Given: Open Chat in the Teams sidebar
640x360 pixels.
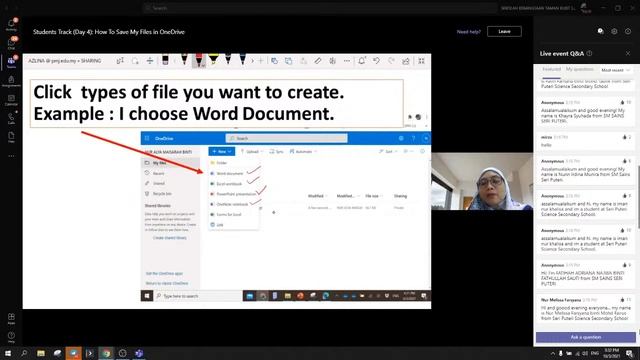Looking at the screenshot, I should (11, 43).
